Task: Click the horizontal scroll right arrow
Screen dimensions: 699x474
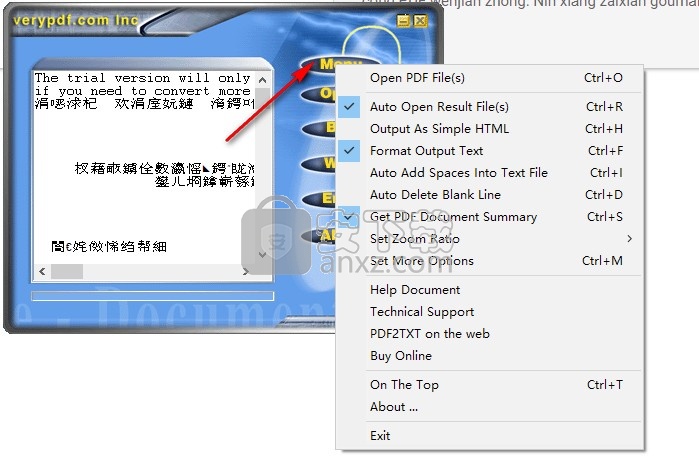Action: pos(245,271)
